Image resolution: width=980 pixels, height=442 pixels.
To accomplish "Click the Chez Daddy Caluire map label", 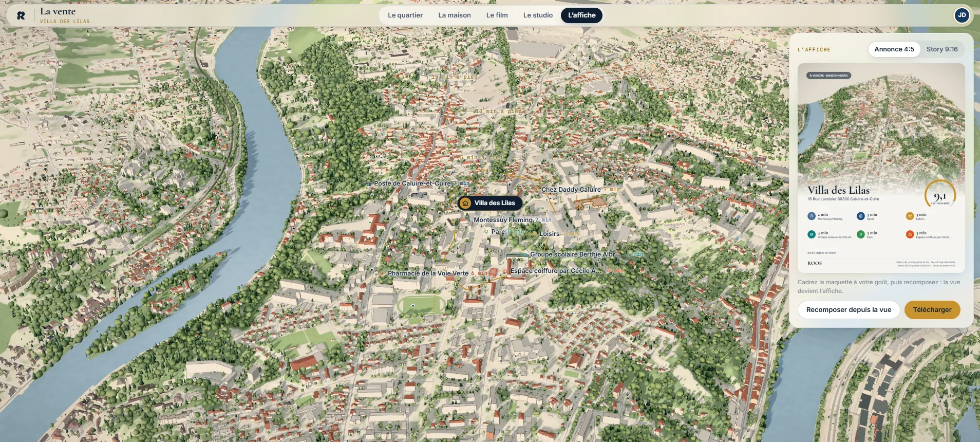I will 571,190.
